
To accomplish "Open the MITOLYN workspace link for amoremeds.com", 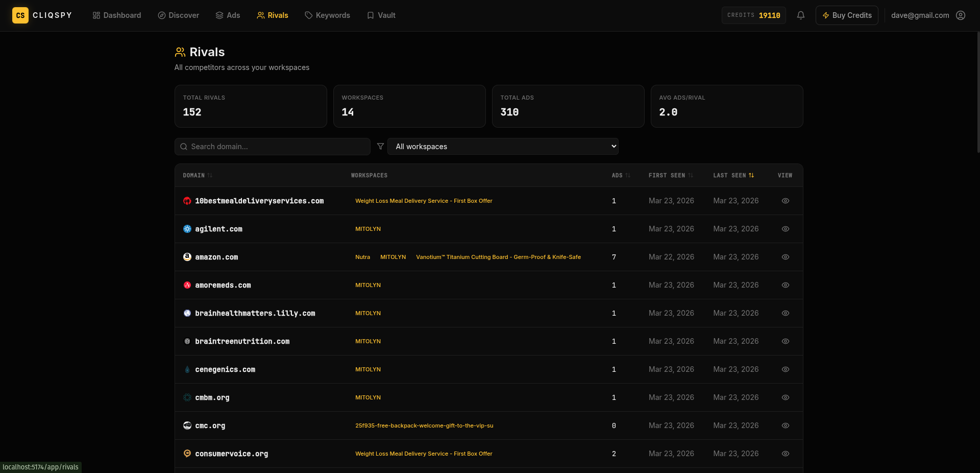I will (367, 285).
